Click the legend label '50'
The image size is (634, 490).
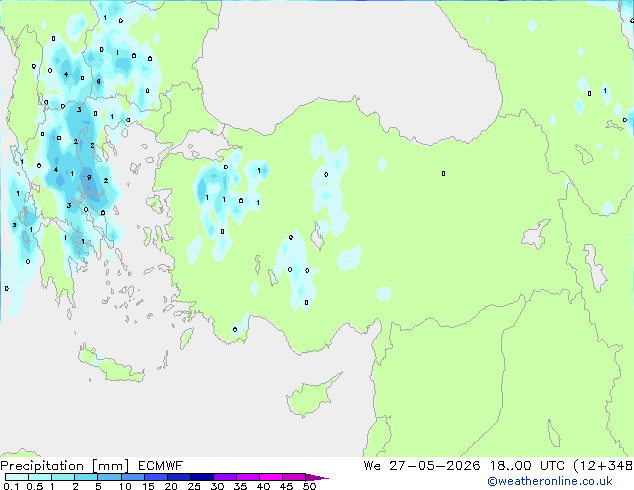309,486
